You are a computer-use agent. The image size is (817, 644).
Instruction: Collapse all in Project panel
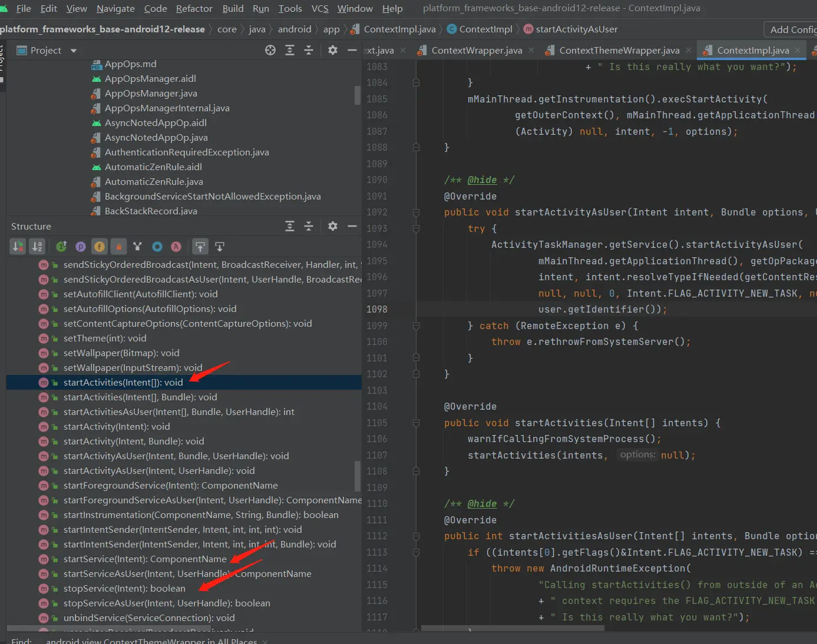click(309, 51)
